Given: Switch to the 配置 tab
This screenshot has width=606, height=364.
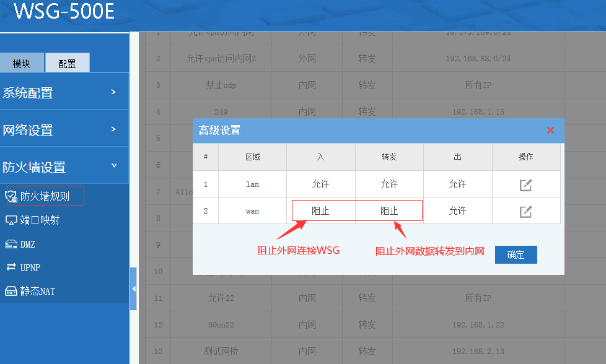Looking at the screenshot, I should coord(67,63).
